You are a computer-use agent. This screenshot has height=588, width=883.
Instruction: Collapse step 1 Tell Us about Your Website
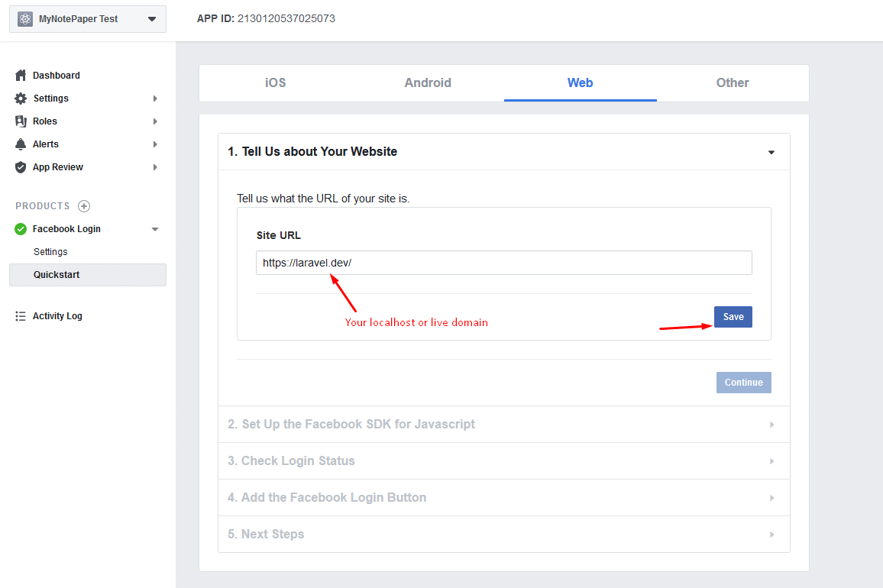point(771,152)
